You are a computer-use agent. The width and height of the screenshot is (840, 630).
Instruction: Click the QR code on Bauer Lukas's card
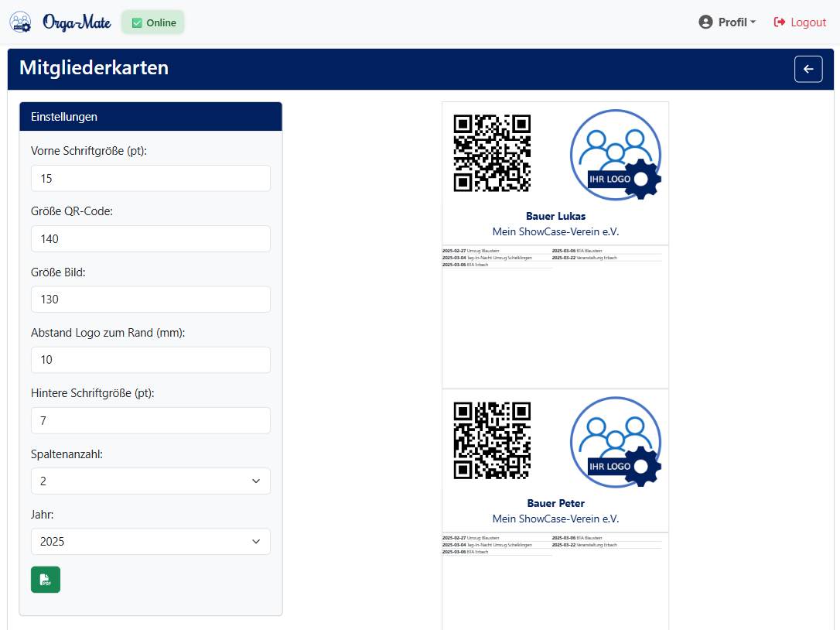click(492, 154)
